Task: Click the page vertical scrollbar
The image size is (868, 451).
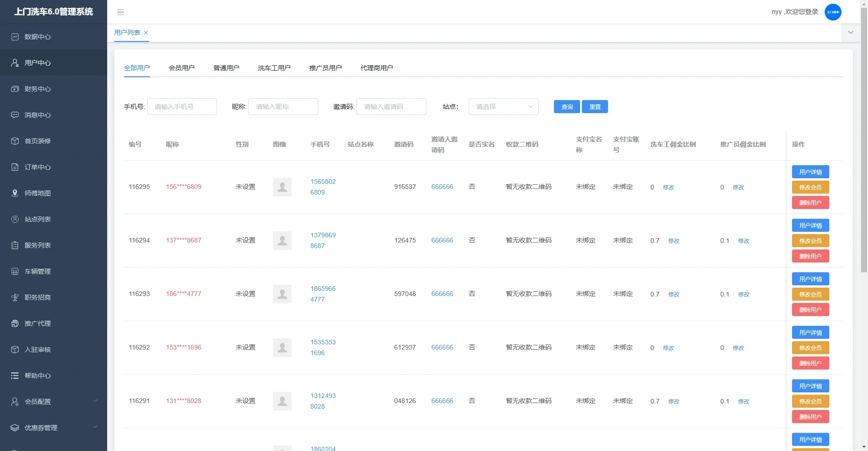Action: (864, 140)
